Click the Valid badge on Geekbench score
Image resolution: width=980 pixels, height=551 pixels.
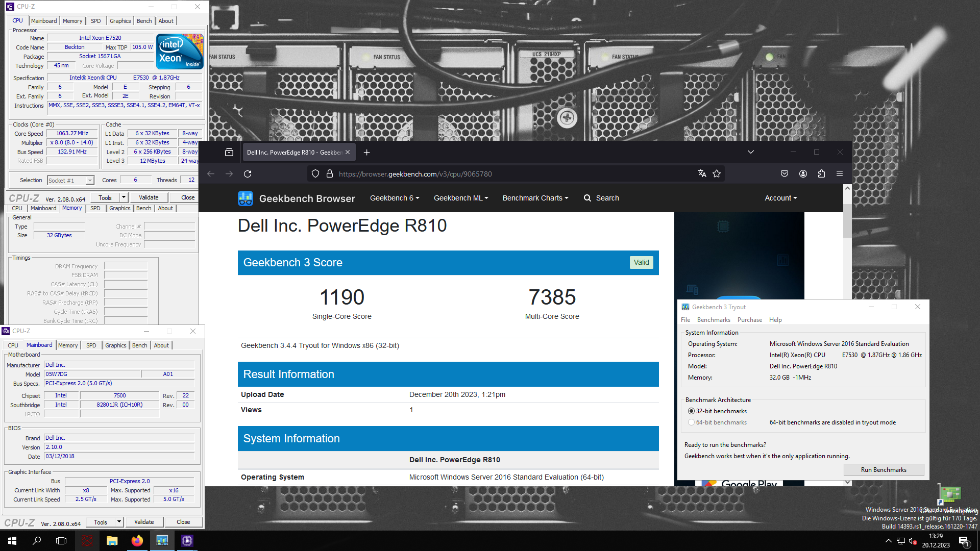coord(641,263)
